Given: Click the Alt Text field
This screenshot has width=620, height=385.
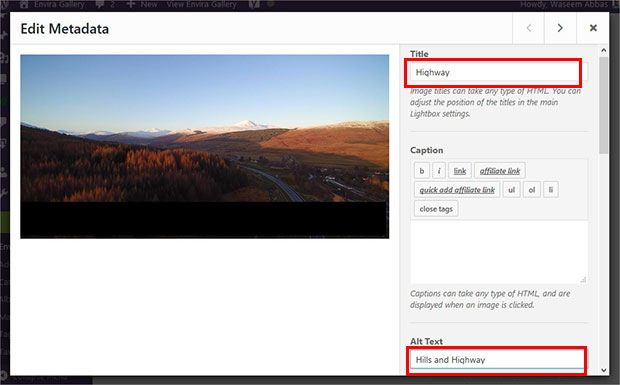Looking at the screenshot, I should click(499, 360).
